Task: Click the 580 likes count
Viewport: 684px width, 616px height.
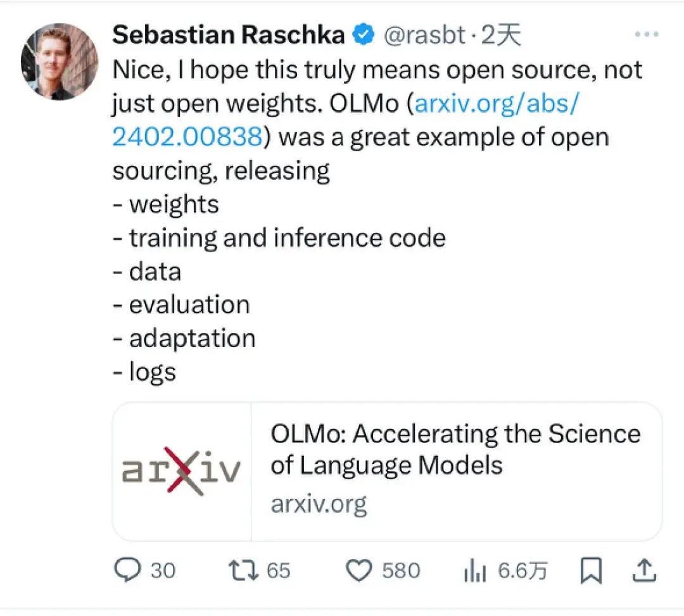Action: (401, 570)
